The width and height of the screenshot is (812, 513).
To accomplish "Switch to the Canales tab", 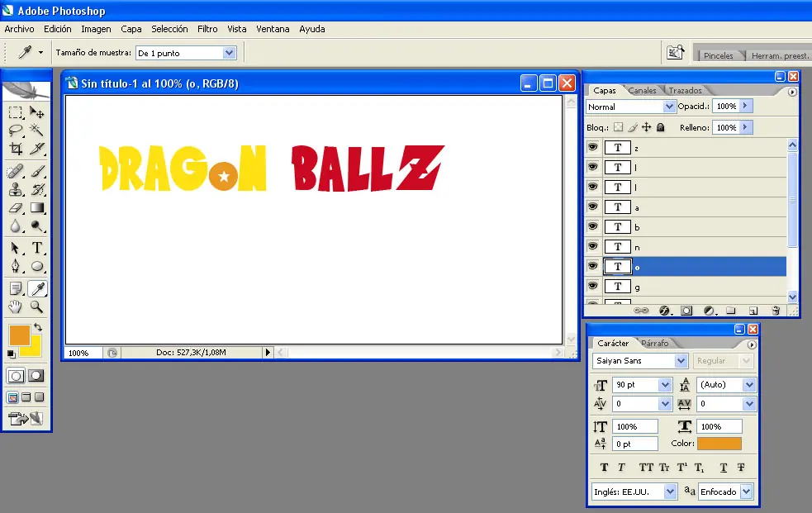I will tap(642, 91).
